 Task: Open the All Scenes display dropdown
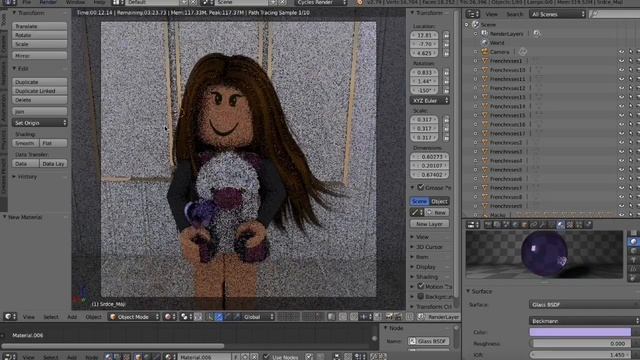[x=558, y=14]
